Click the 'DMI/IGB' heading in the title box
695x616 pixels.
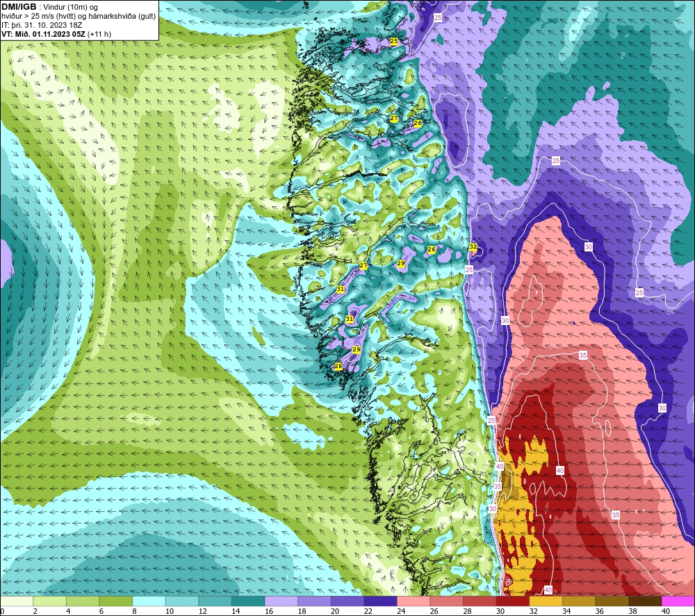coord(19,7)
